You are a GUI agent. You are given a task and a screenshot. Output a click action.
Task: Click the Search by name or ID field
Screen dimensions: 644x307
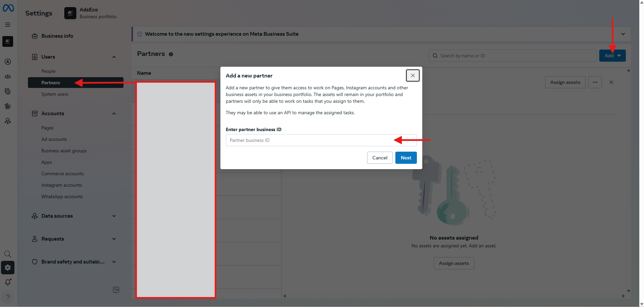click(512, 56)
